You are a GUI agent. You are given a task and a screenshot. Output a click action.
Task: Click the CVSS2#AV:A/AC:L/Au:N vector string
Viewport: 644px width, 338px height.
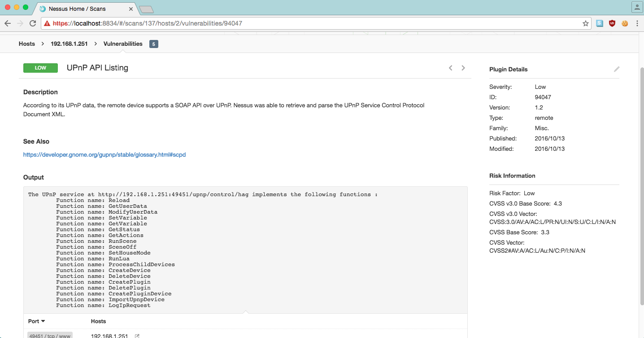coord(537,250)
